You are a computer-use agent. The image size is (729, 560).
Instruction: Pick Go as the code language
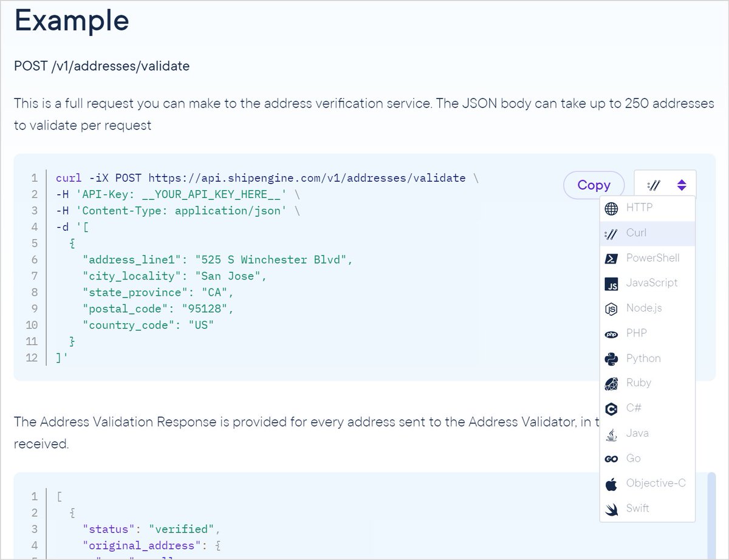648,459
